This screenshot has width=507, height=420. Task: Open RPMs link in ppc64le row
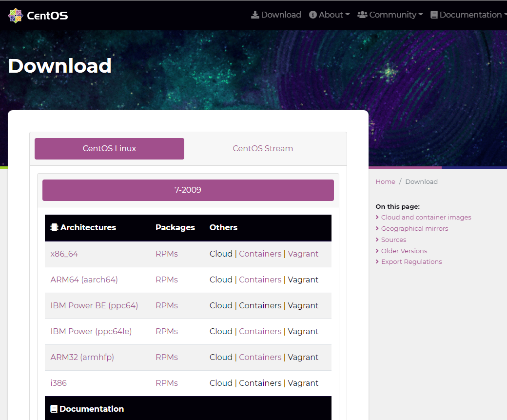pyautogui.click(x=167, y=332)
